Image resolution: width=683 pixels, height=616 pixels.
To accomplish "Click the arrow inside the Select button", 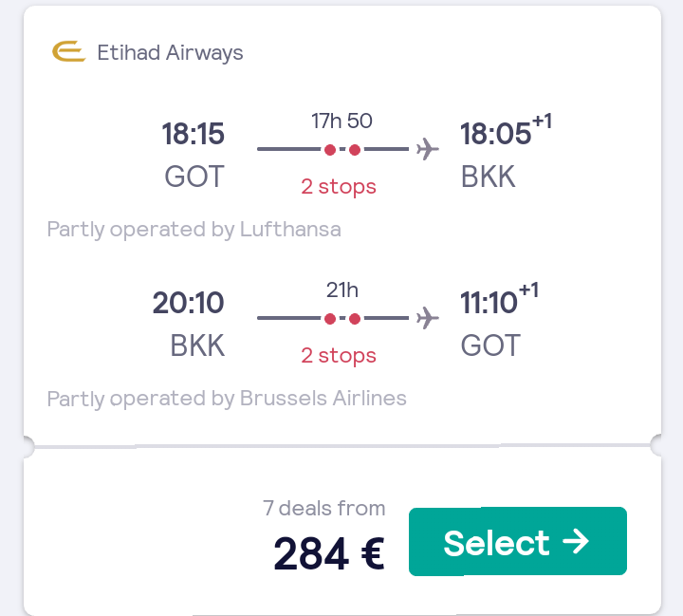I will tap(576, 541).
